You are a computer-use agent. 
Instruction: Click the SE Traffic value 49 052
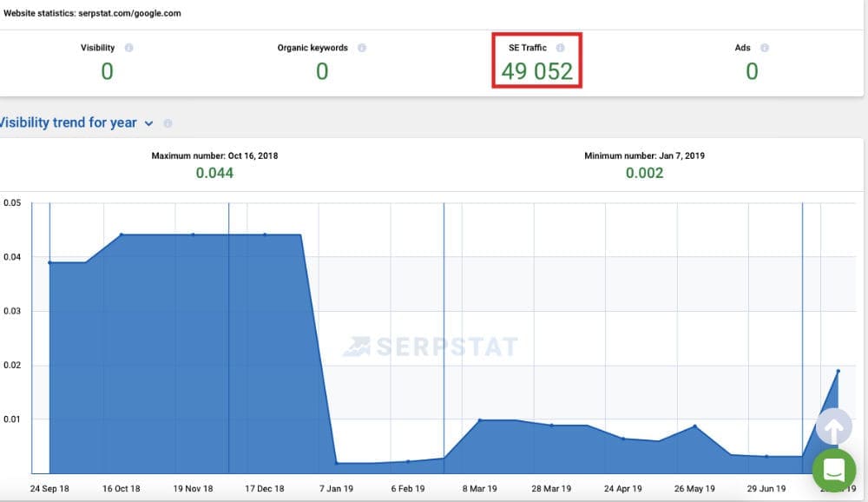537,71
